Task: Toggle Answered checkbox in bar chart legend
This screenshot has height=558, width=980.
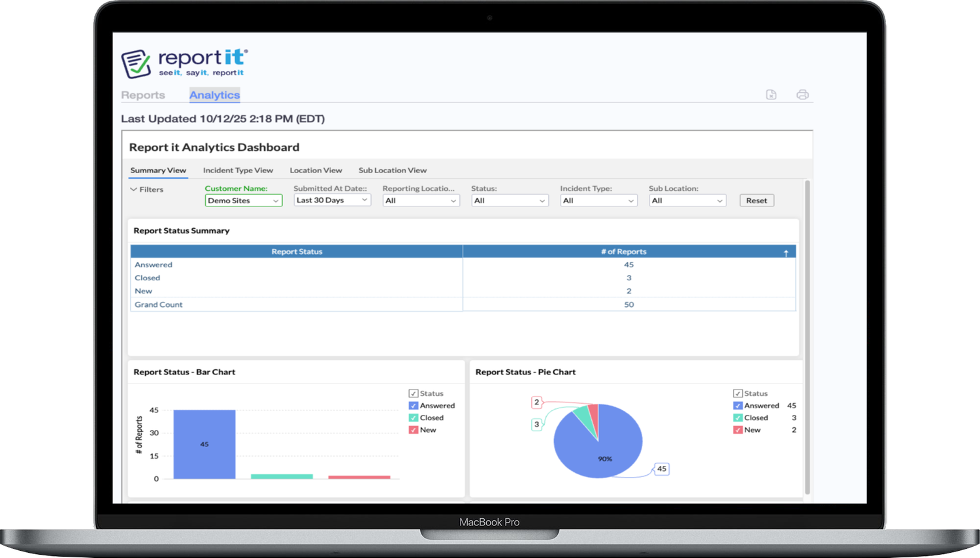Action: pos(413,406)
